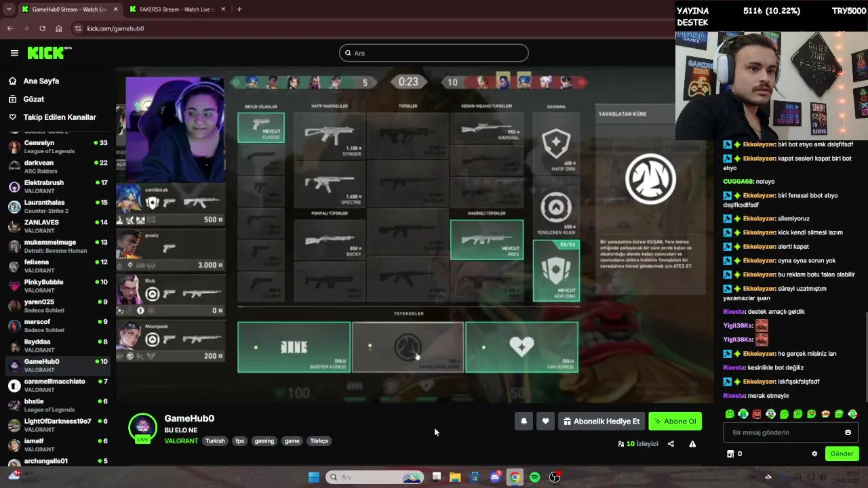This screenshot has height=488, width=868.
Task: Open darkvean channel in sidebar
Action: [x=58, y=167]
